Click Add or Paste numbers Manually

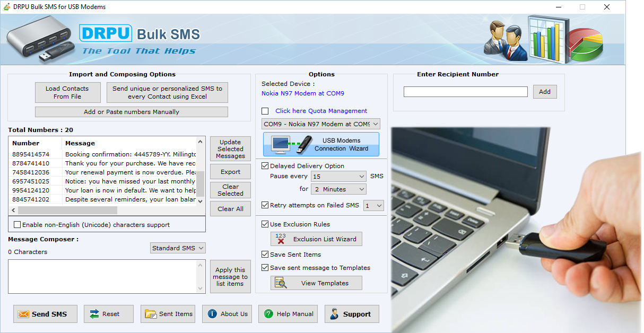coord(132,112)
